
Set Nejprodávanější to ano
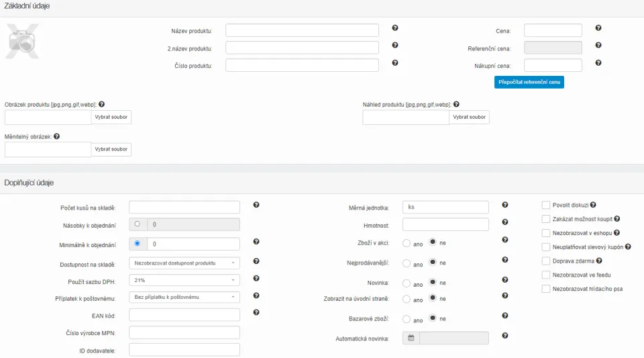pos(407,263)
